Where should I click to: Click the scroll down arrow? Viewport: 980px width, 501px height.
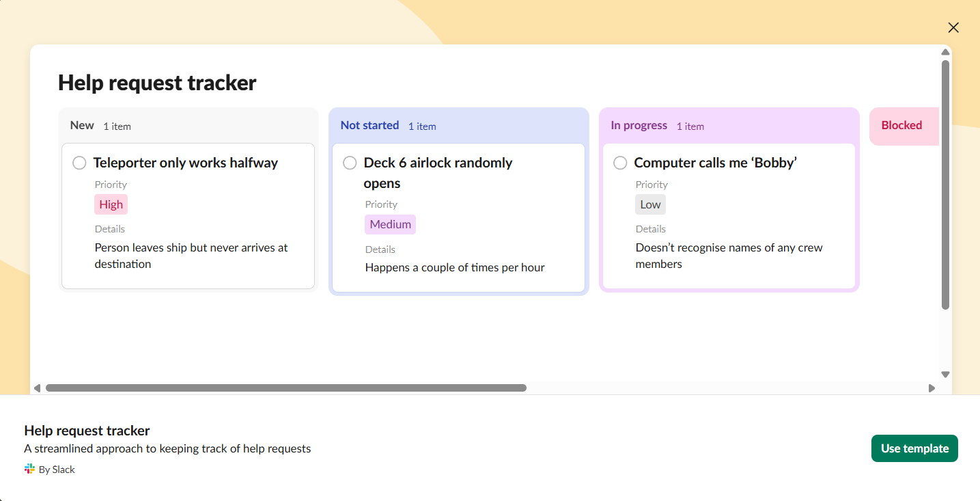tap(945, 374)
